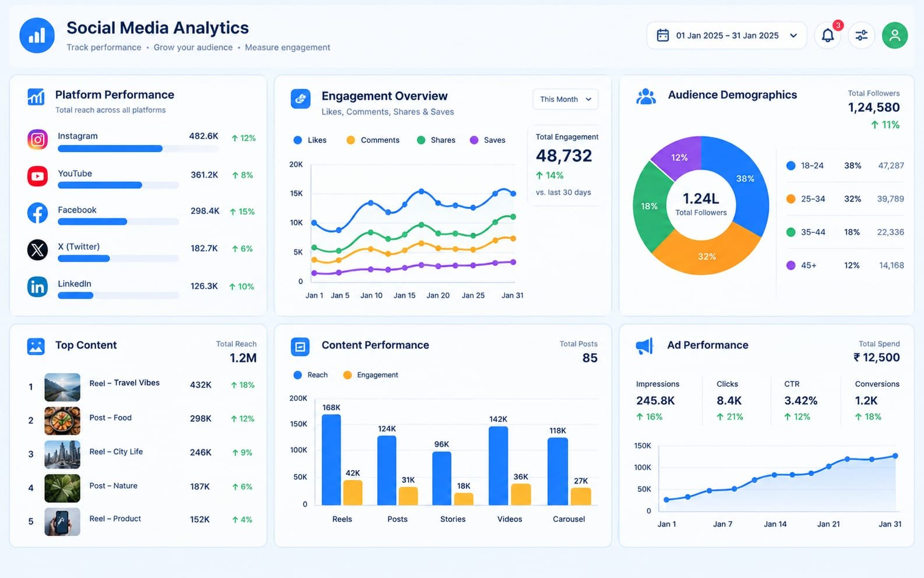The width and height of the screenshot is (924, 578).
Task: Open the Reel – Travel Vibes thumbnail
Action: pyautogui.click(x=62, y=387)
